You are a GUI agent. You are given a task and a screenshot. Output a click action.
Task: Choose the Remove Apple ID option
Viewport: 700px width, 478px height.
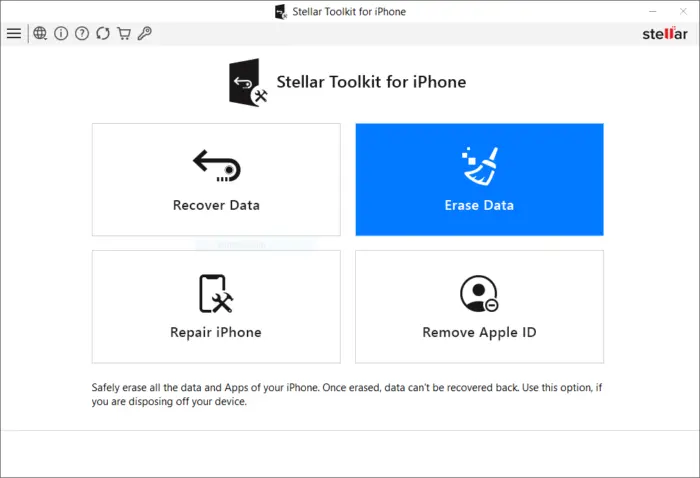479,307
